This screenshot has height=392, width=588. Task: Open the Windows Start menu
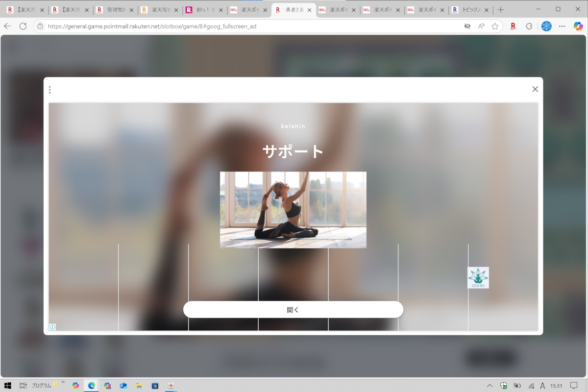(x=7, y=386)
